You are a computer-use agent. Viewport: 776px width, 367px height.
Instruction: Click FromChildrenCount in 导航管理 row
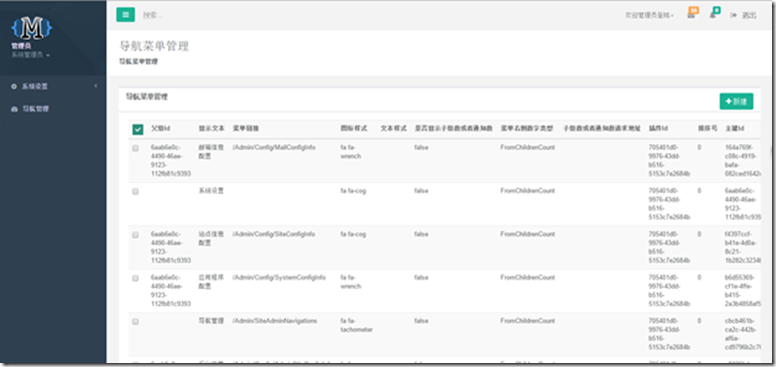click(528, 321)
